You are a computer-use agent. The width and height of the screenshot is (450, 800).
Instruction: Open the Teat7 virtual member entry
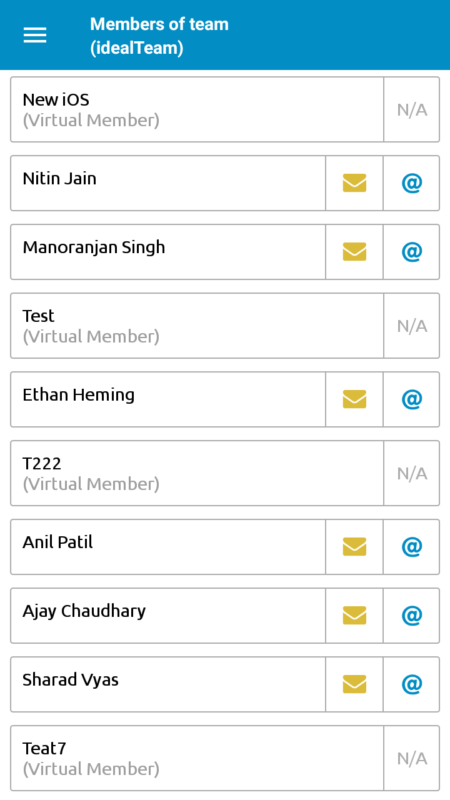click(197, 758)
